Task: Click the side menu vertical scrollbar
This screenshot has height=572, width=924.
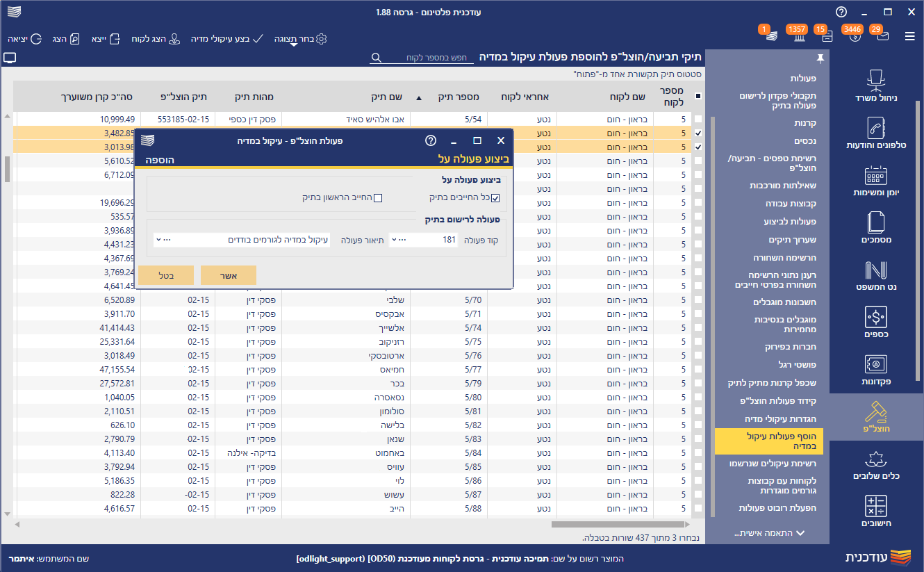Action: click(x=712, y=316)
